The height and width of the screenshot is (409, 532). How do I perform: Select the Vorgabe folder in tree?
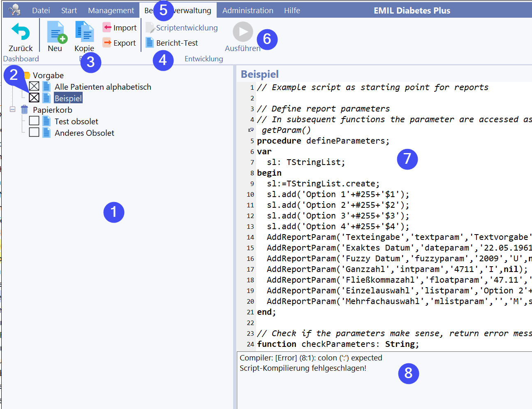pos(48,75)
